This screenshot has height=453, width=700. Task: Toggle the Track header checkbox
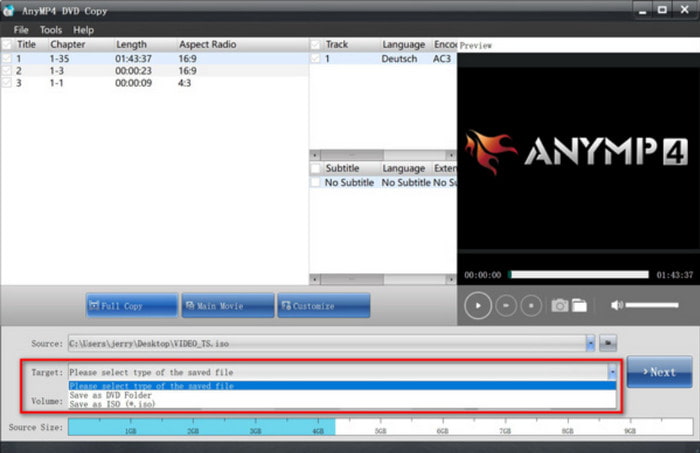(x=316, y=45)
